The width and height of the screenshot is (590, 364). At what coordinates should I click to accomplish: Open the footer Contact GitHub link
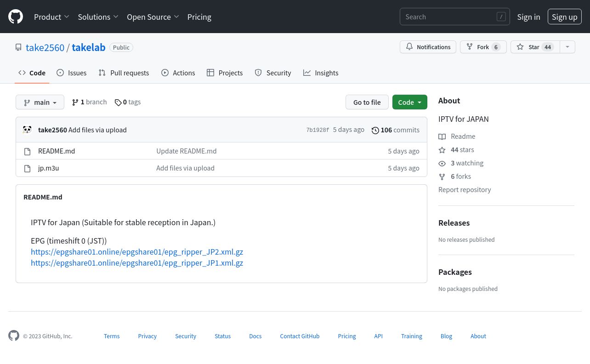point(300,336)
